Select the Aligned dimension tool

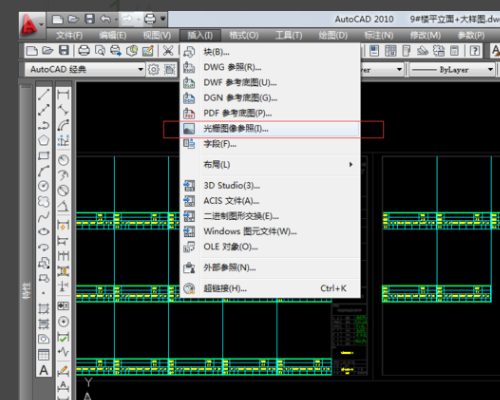pos(63,110)
